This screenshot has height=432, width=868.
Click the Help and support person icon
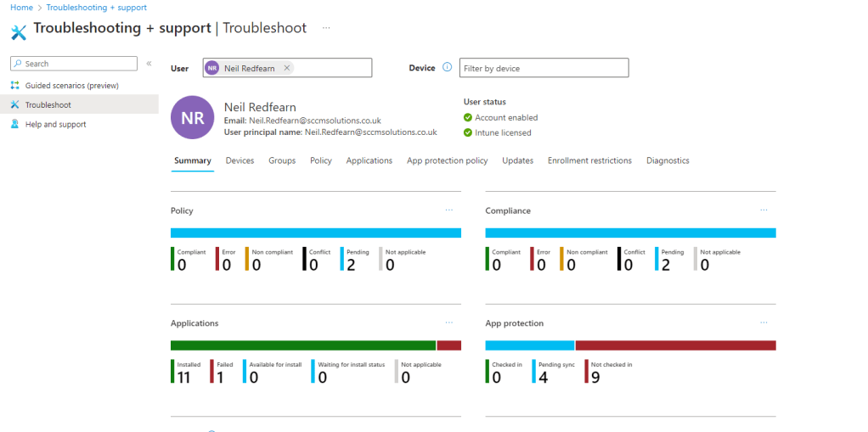[15, 125]
